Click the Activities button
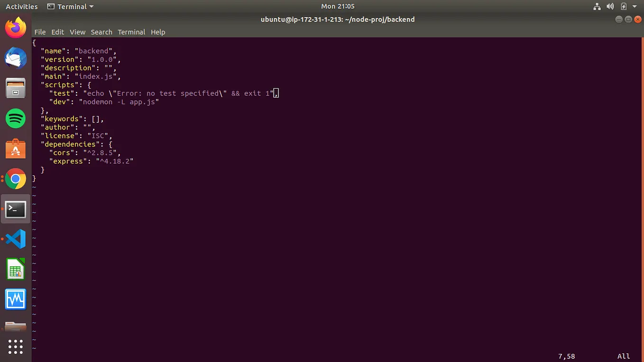Viewport: 644px width, 362px height. (21, 6)
